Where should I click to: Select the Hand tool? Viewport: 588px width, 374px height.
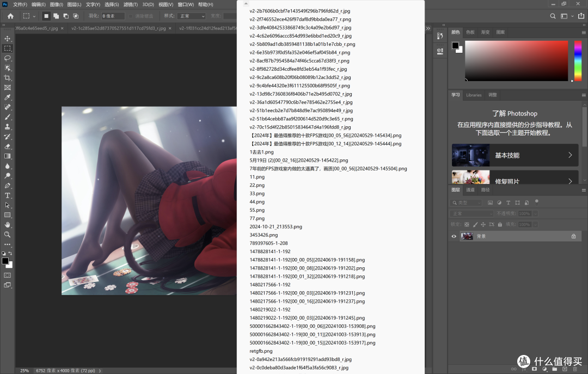(8, 225)
